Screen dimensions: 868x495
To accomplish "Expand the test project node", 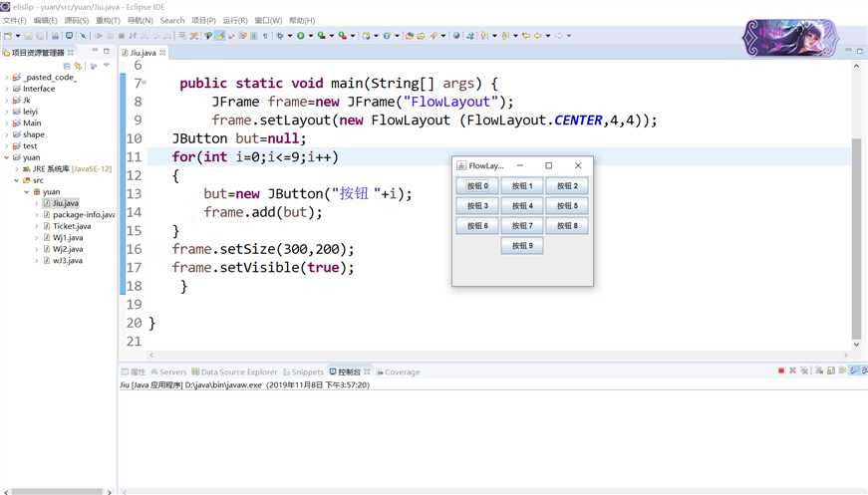I will (7, 146).
